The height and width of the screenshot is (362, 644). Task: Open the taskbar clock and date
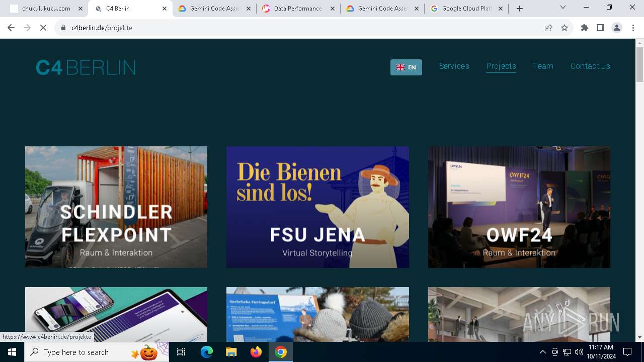601,352
